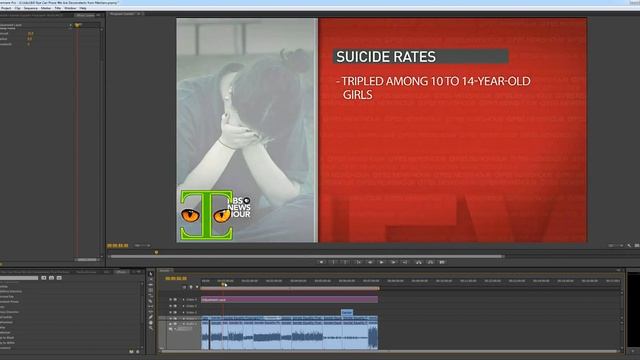
Task: Select the Zoom tool in tools panel
Action: (x=151, y=328)
